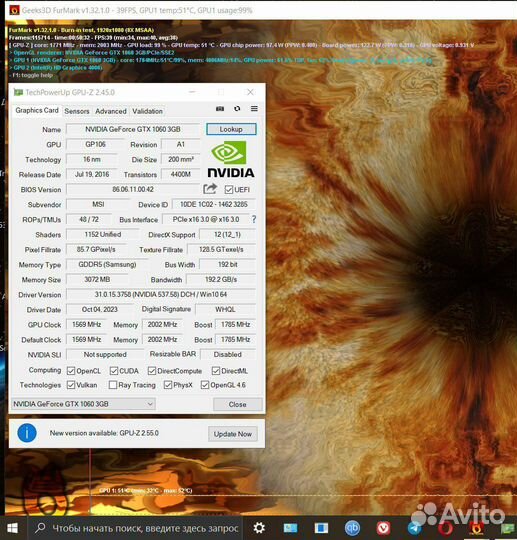The height and width of the screenshot is (540, 517).
Task: Click the Lookup button
Action: [x=231, y=129]
